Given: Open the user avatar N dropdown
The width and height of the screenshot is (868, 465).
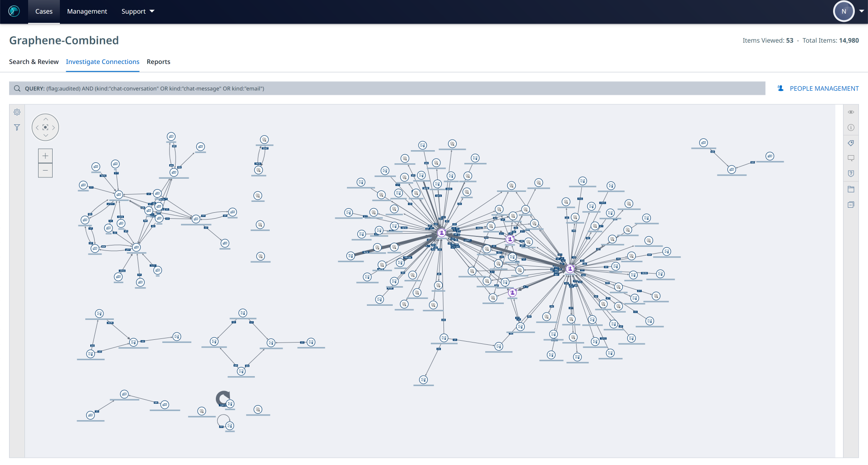Looking at the screenshot, I should 848,11.
